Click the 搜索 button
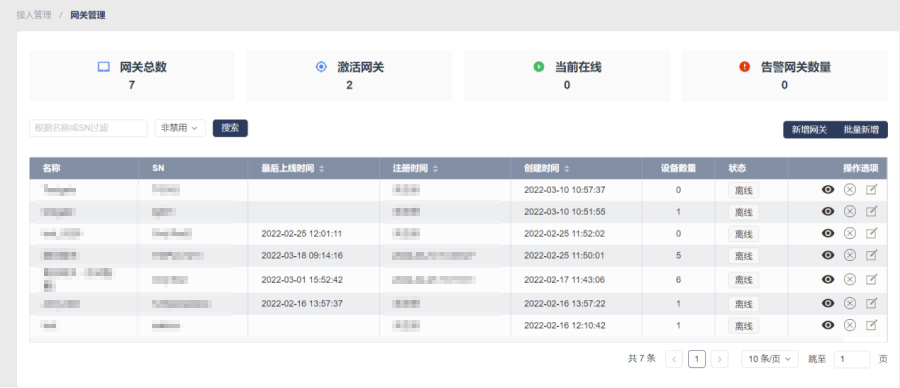 pos(230,128)
